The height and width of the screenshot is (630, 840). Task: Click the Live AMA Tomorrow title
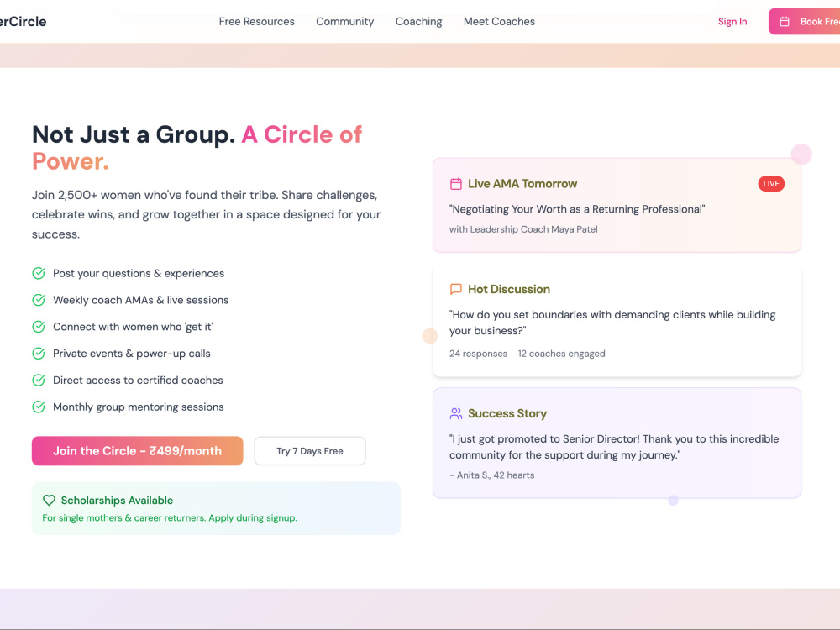[522, 184]
